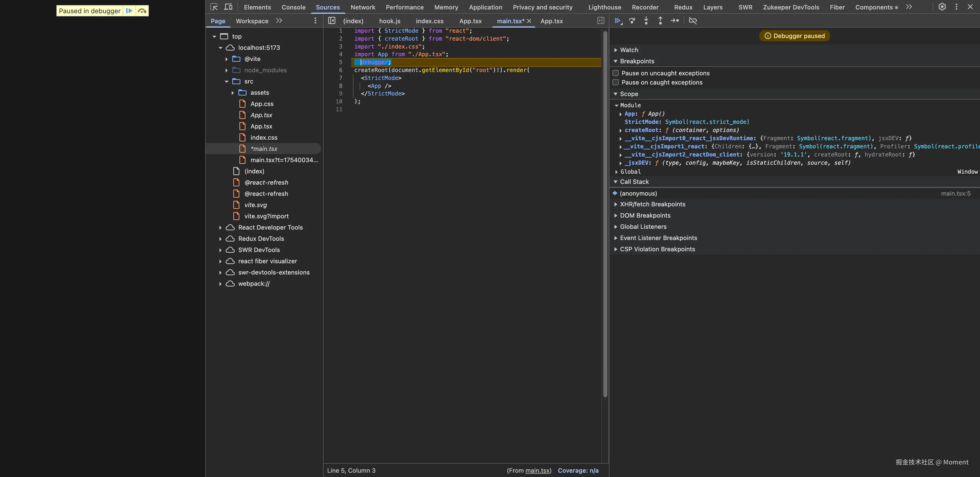
Task: Click the Deactivate breakpoints icon
Action: pyautogui.click(x=693, y=21)
